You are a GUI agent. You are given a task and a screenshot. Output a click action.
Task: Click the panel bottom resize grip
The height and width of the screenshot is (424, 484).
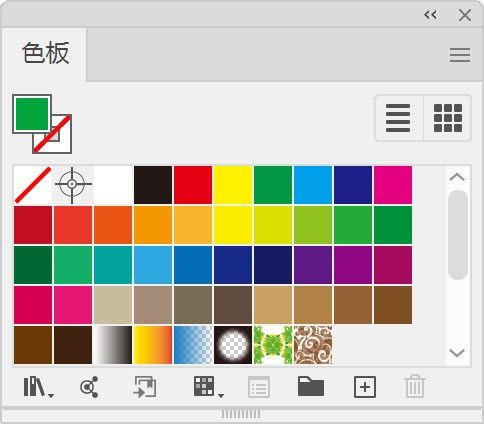click(241, 414)
